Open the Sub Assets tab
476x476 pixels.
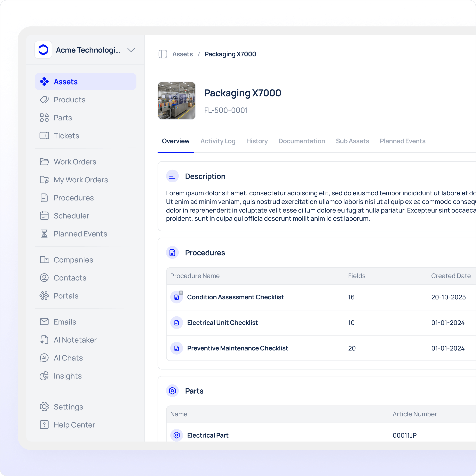pos(352,141)
